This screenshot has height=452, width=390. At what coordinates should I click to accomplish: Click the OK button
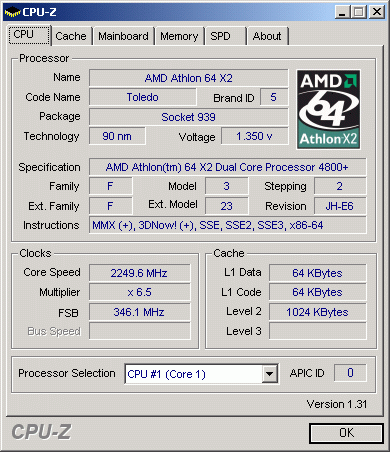pyautogui.click(x=346, y=433)
